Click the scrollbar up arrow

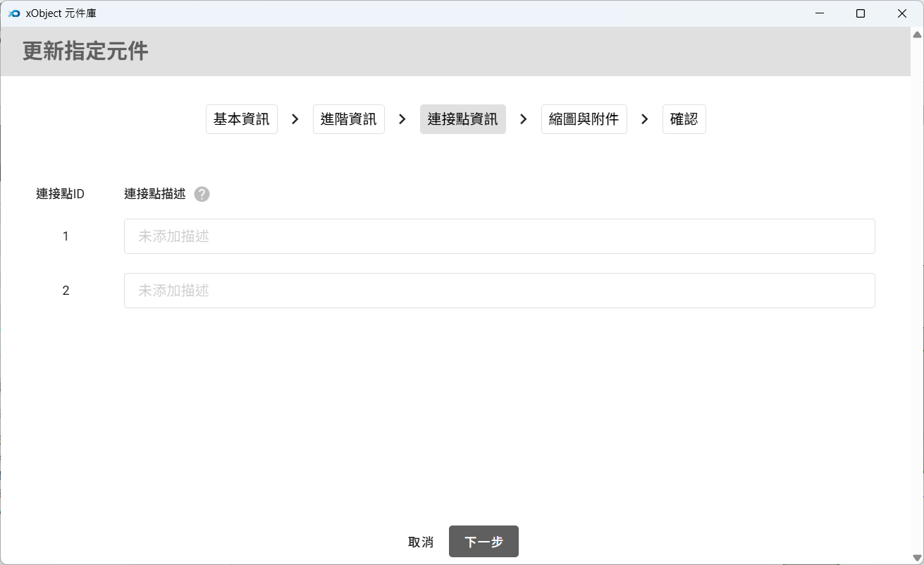tap(917, 35)
